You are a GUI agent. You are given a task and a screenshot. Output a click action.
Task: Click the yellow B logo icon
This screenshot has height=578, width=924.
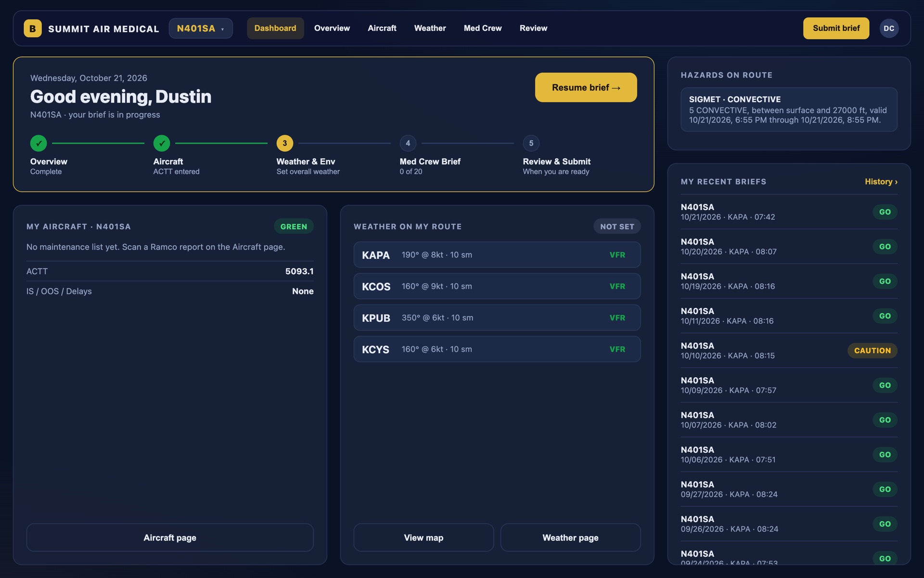[32, 28]
